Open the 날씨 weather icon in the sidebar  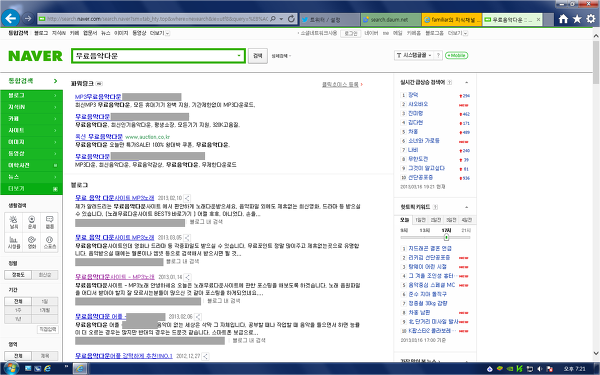pos(14,222)
